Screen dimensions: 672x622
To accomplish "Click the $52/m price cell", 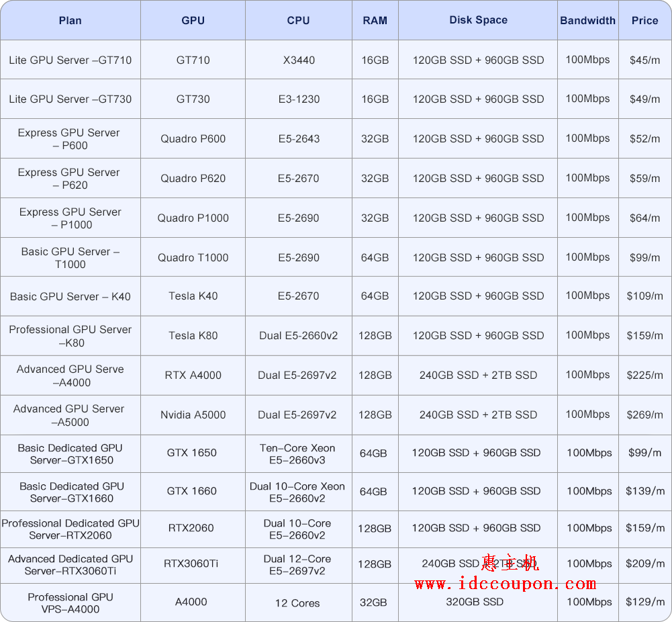I will click(644, 138).
